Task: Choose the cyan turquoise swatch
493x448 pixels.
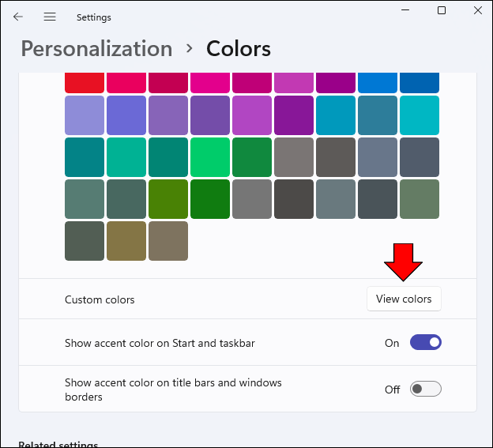Action: (x=420, y=115)
